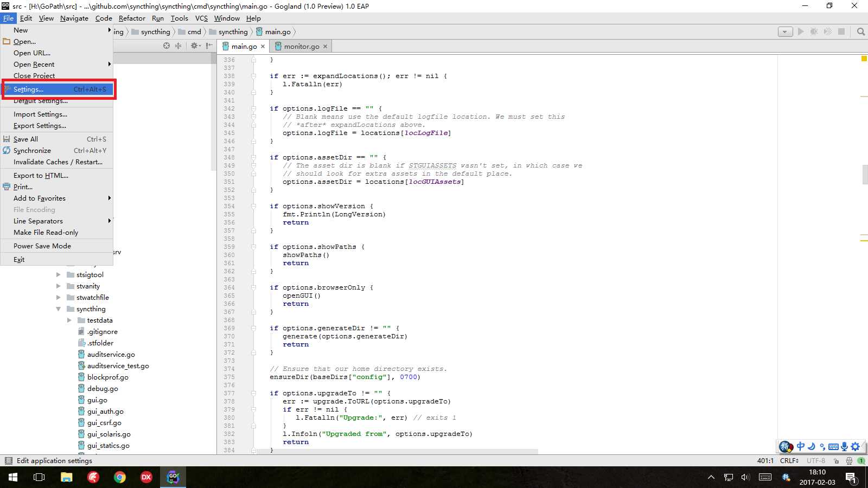The height and width of the screenshot is (488, 868).
Task: Click the collapse all icon in project panel
Action: 178,46
